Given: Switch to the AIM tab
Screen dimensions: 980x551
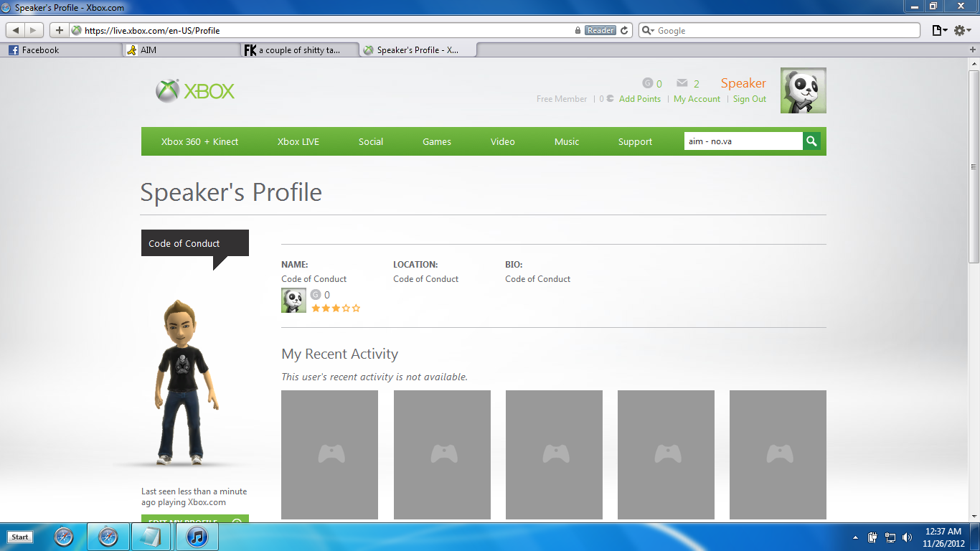Looking at the screenshot, I should pyautogui.click(x=181, y=50).
